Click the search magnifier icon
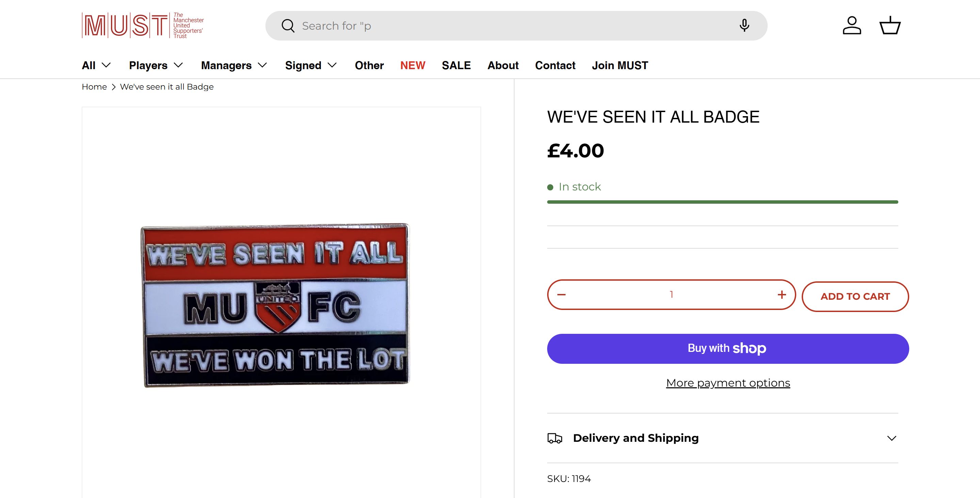980x498 pixels. click(x=288, y=26)
